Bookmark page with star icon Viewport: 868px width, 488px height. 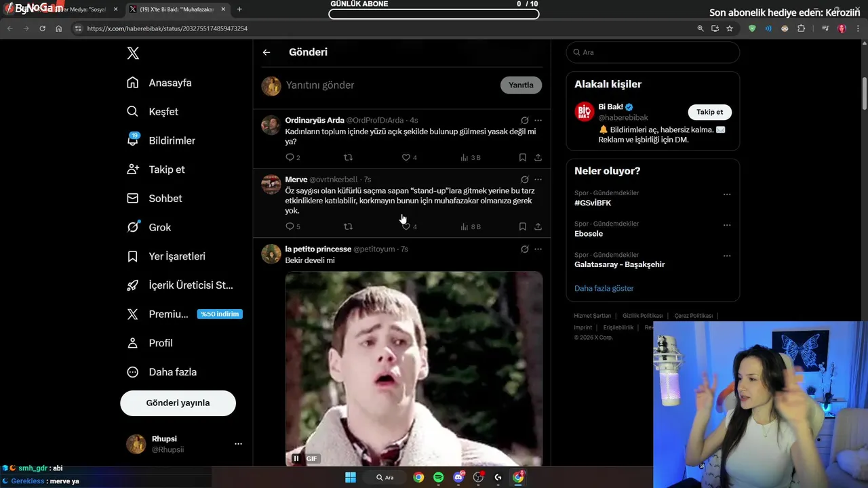pyautogui.click(x=730, y=28)
